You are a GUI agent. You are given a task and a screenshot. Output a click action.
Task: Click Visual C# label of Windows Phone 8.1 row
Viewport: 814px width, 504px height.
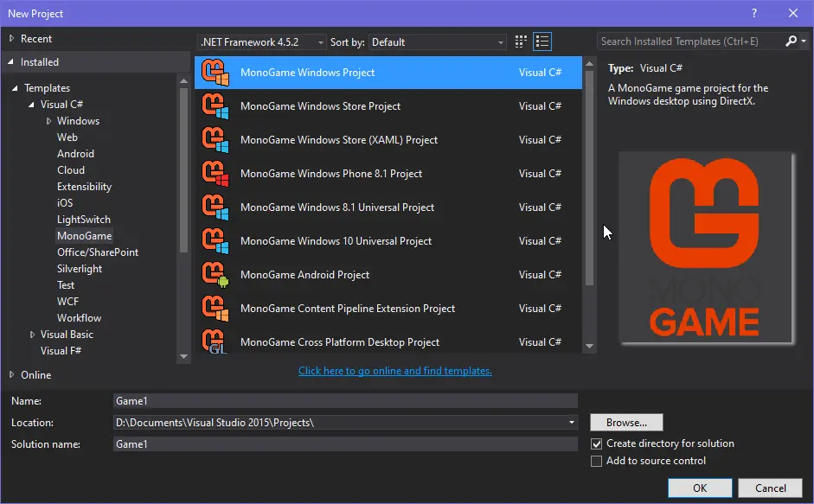540,174
